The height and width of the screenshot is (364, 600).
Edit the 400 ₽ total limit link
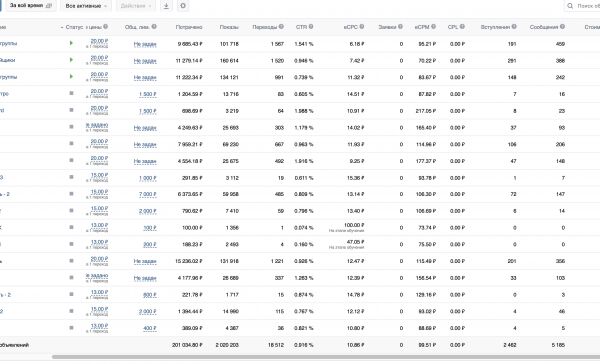[x=150, y=328]
